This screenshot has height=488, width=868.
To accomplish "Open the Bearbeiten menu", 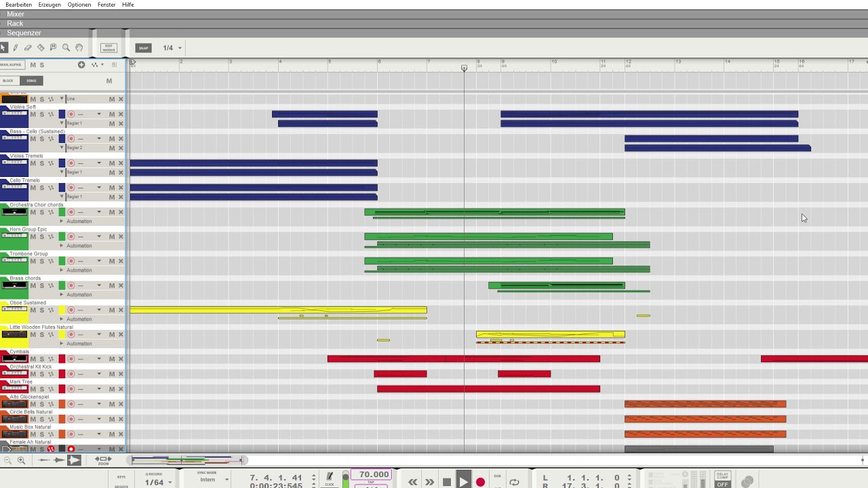I will 19,5.
